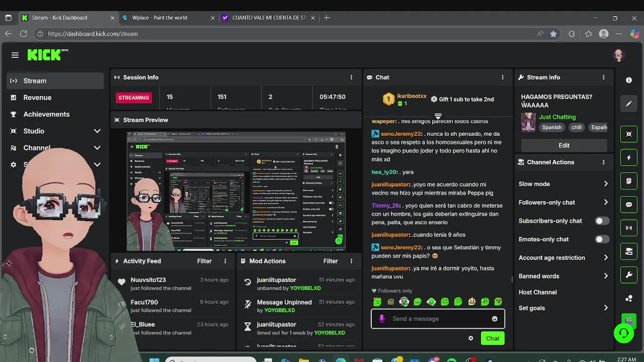Click the screen capture icon in the right sidebar
This screenshot has height=362, width=644.
[629, 134]
